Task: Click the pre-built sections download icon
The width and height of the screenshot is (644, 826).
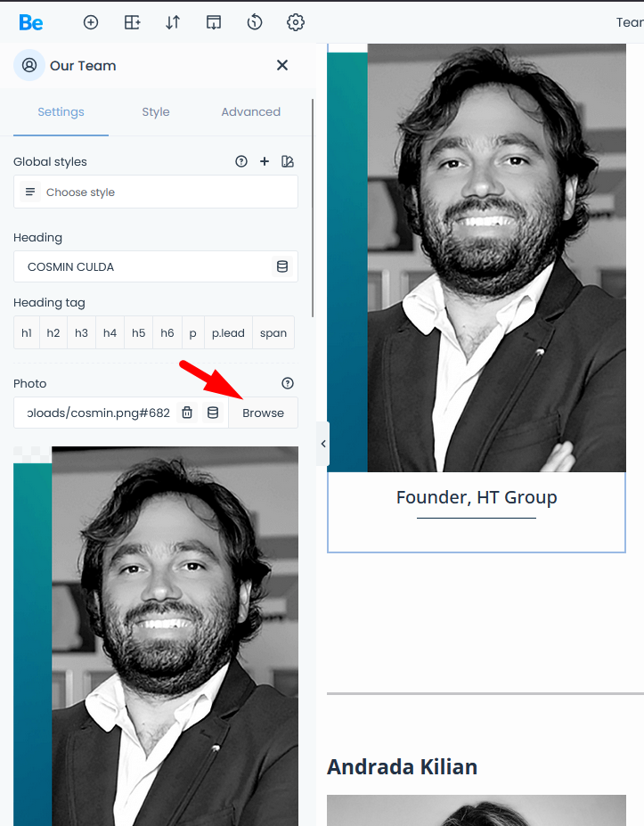Action: 213,22
